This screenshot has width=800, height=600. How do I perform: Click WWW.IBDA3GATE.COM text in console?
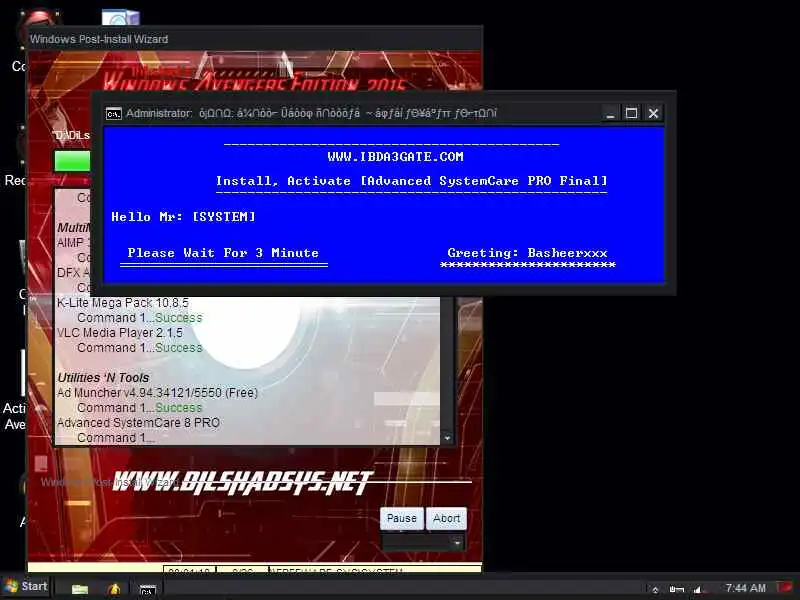point(395,157)
